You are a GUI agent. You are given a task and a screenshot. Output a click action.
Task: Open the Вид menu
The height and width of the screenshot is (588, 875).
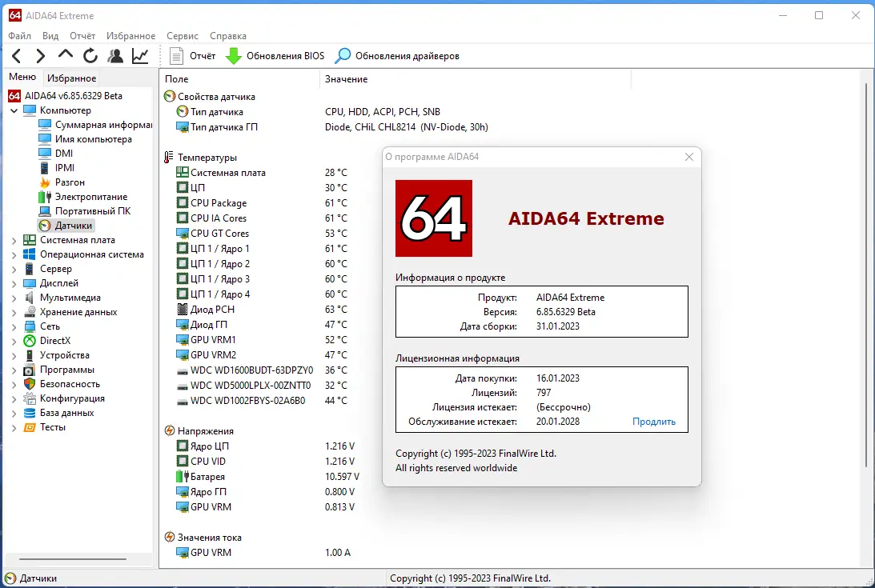(50, 36)
